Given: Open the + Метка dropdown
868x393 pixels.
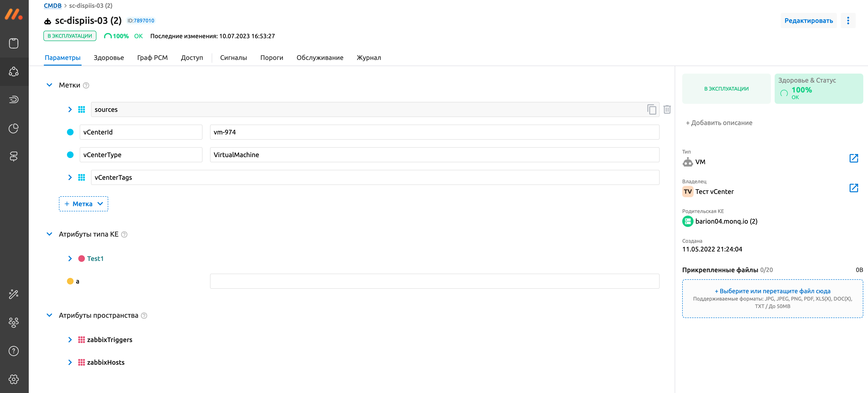Looking at the screenshot, I should pyautogui.click(x=83, y=204).
